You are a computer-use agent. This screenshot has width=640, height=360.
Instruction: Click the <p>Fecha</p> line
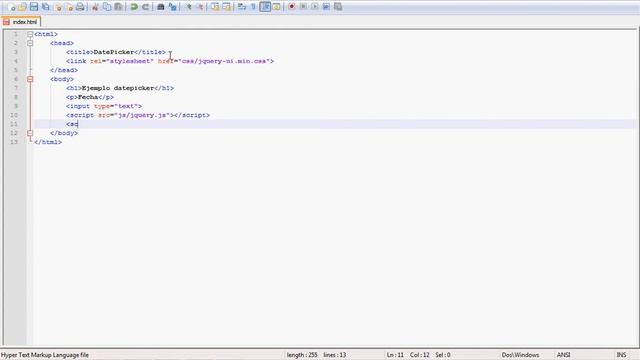point(90,97)
